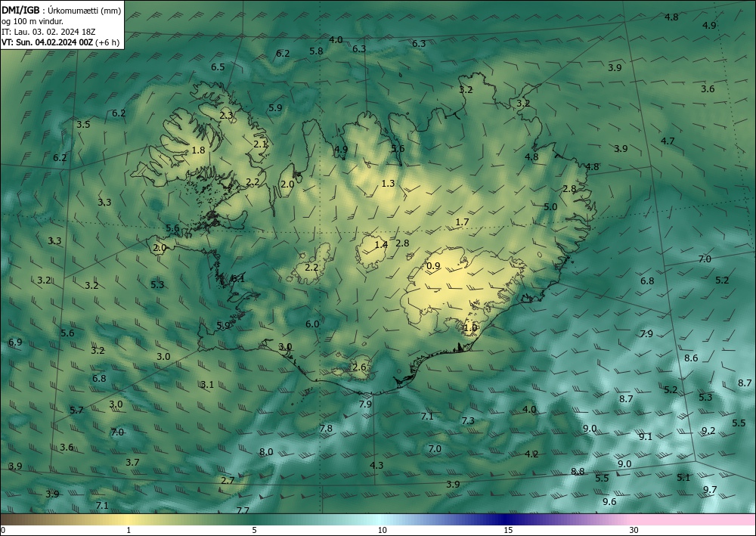Click the "5.8" value at the top
This screenshot has height=536, width=756.
(x=316, y=51)
